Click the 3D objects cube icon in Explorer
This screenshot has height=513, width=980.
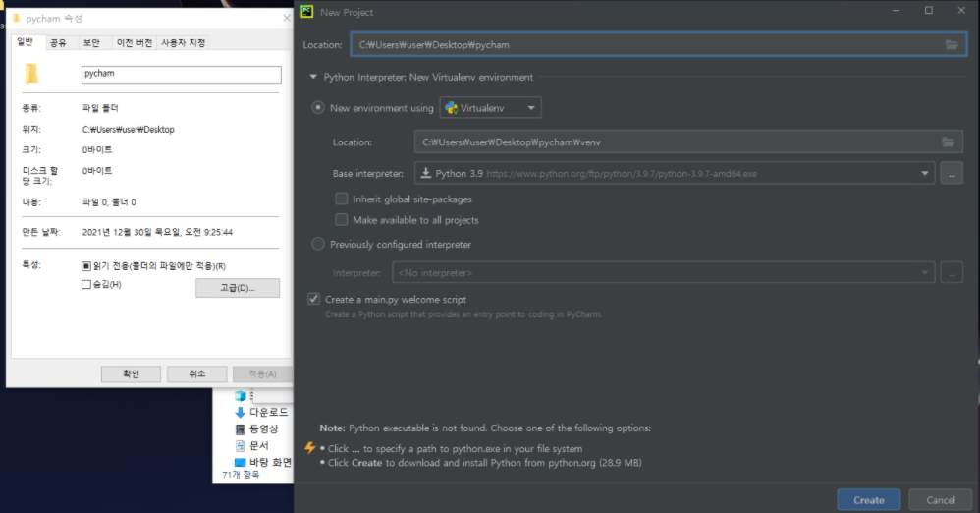[x=240, y=395]
